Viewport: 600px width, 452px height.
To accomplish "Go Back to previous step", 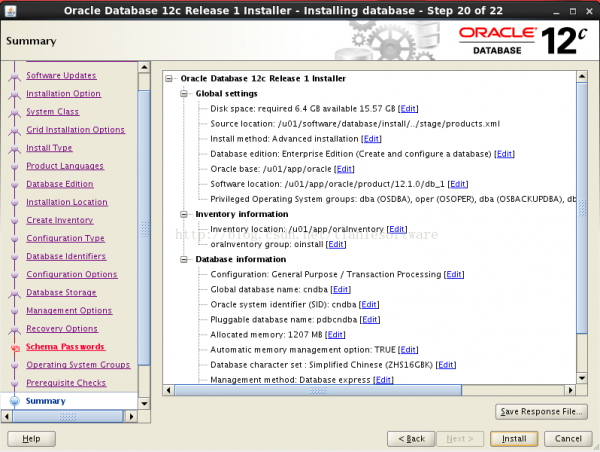I will point(411,439).
